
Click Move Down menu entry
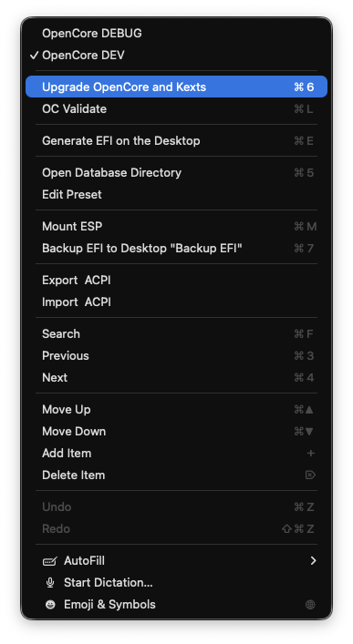[x=177, y=431]
